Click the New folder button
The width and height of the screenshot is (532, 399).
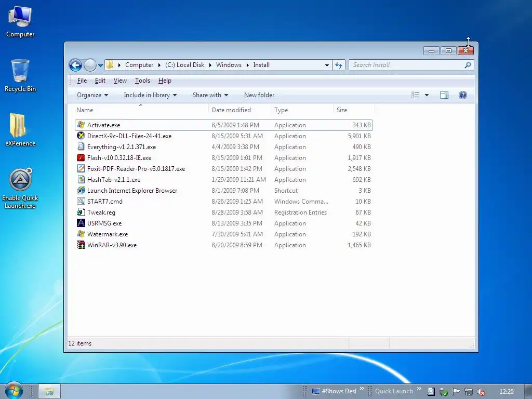(x=259, y=95)
